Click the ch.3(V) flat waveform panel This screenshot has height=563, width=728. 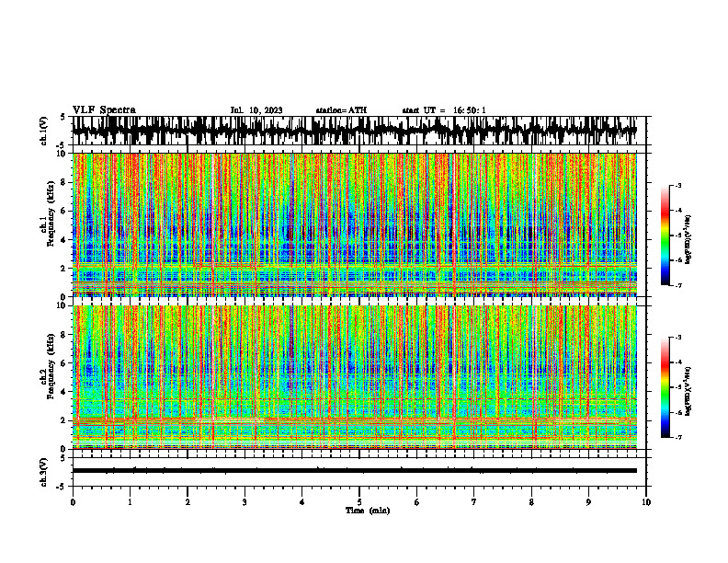pos(358,472)
